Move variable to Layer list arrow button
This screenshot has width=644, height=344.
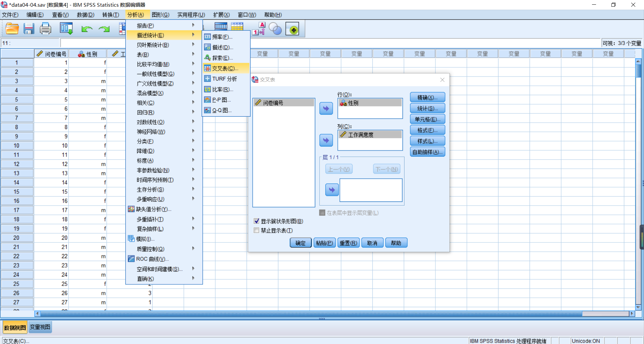332,190
